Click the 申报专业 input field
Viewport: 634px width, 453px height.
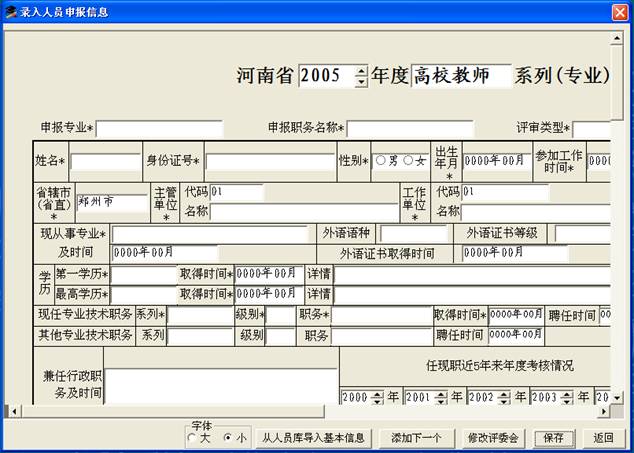coord(158,128)
